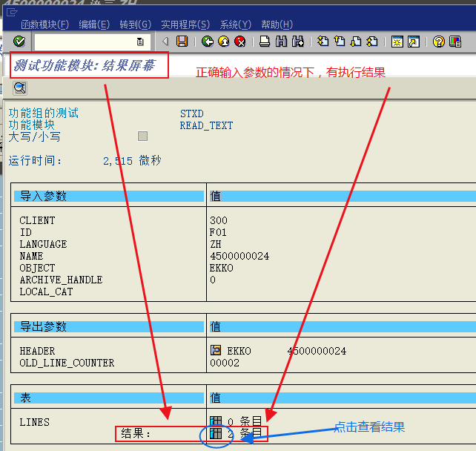The image size is (476, 451).
Task: Click the Print icon
Action: click(x=265, y=42)
